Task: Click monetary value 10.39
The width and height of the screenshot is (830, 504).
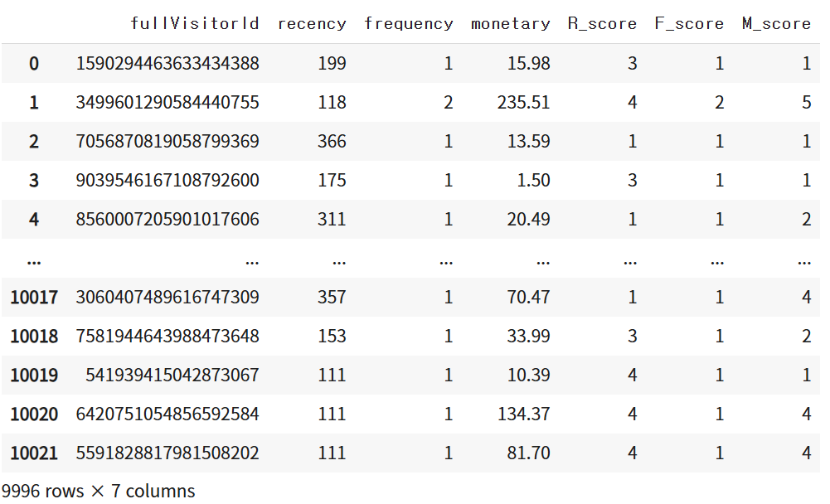Action: (x=529, y=376)
